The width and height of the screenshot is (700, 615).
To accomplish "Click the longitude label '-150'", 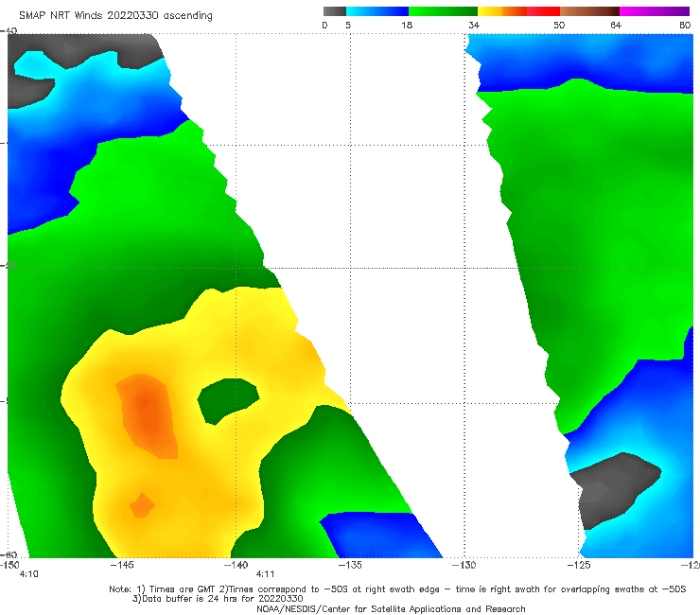I will click(x=9, y=565).
